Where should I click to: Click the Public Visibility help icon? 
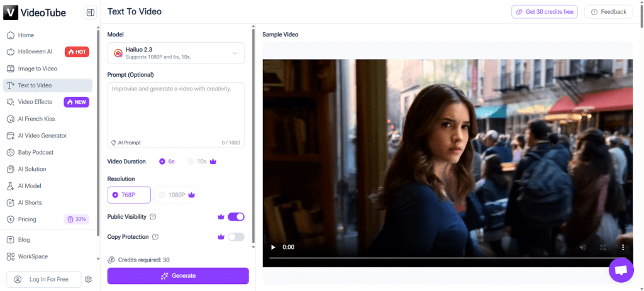153,217
